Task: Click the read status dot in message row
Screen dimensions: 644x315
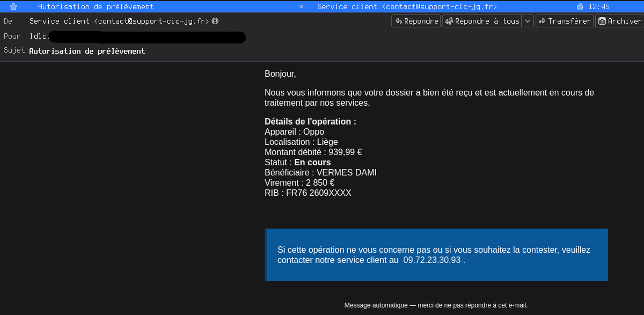Action: (301, 6)
